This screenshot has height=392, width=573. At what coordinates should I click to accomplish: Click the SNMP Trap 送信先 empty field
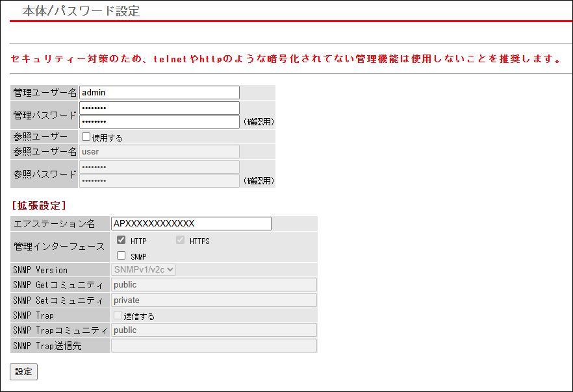coord(214,346)
